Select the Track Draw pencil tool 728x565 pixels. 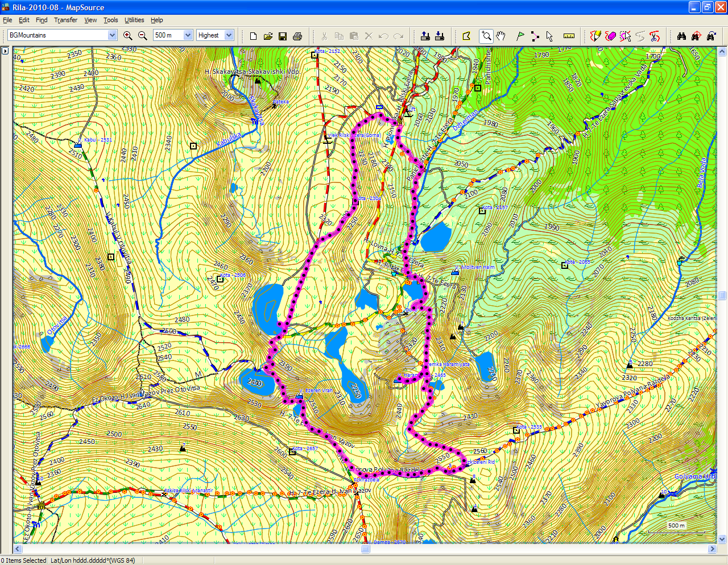(595, 36)
